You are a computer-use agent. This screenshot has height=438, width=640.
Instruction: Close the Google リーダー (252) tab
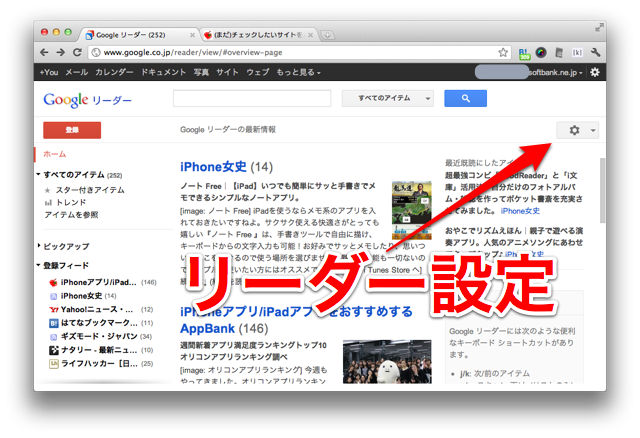(x=192, y=35)
